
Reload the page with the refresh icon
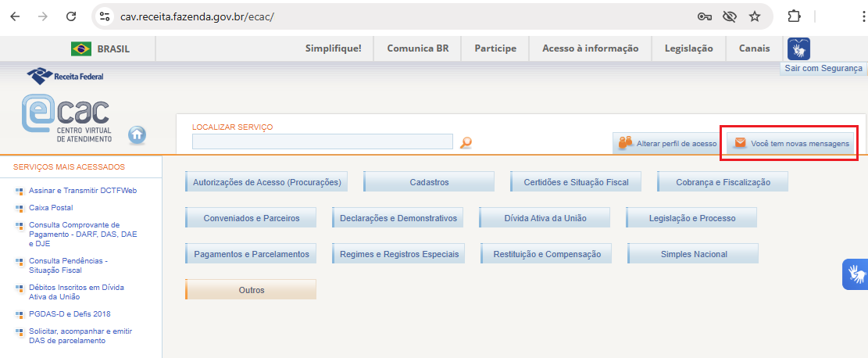[x=71, y=16]
